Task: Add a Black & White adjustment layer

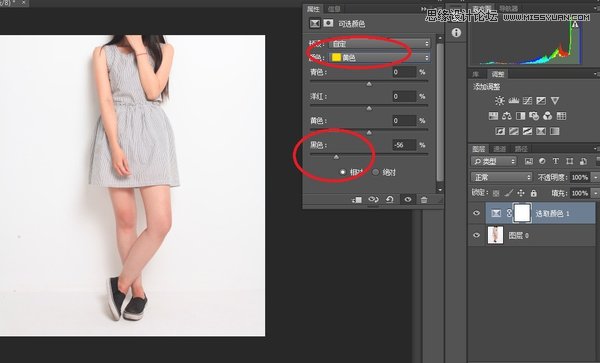Action: pos(520,116)
